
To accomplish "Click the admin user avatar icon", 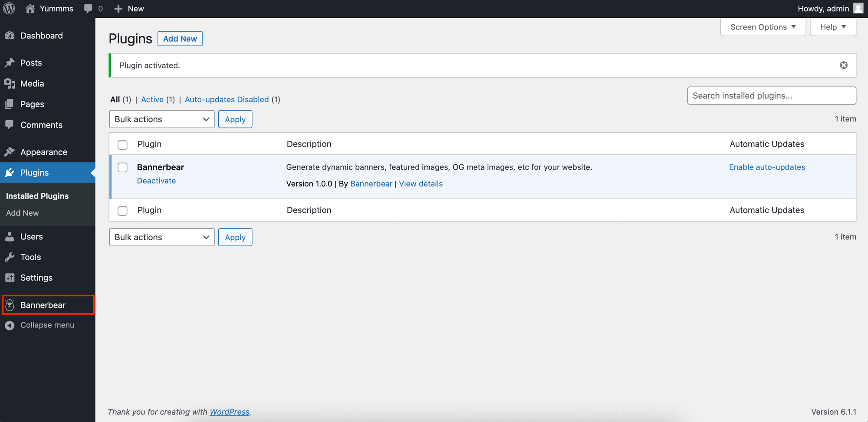I will [858, 9].
